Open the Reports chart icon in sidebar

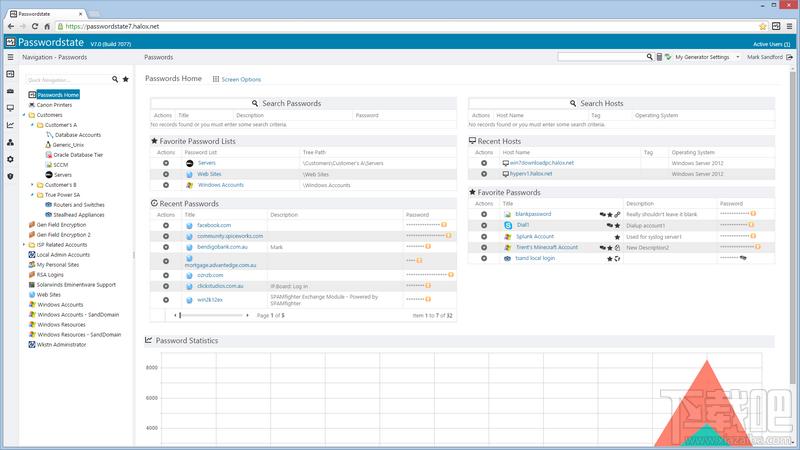pyautogui.click(x=10, y=125)
